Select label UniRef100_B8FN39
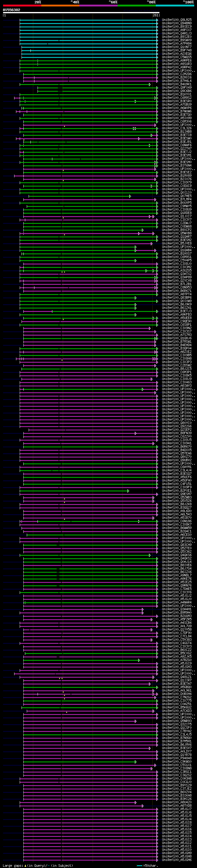This screenshot has width=197, height=868. (x=177, y=433)
